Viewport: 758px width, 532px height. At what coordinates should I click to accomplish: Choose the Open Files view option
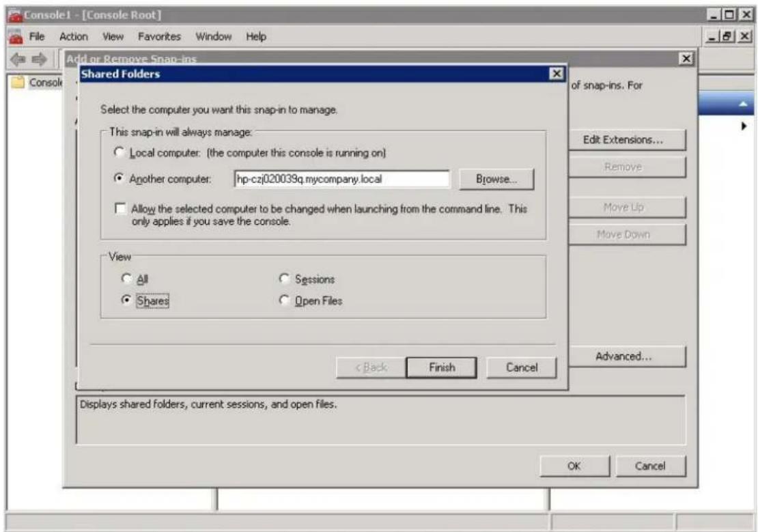pos(284,300)
